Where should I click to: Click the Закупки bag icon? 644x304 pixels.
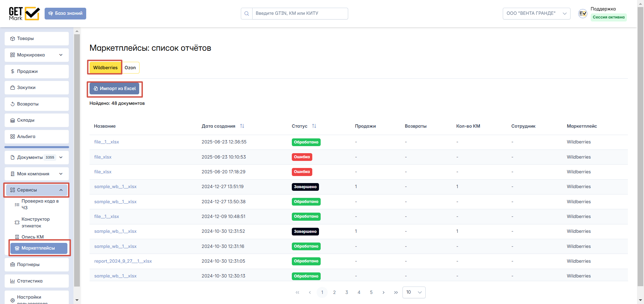13,88
